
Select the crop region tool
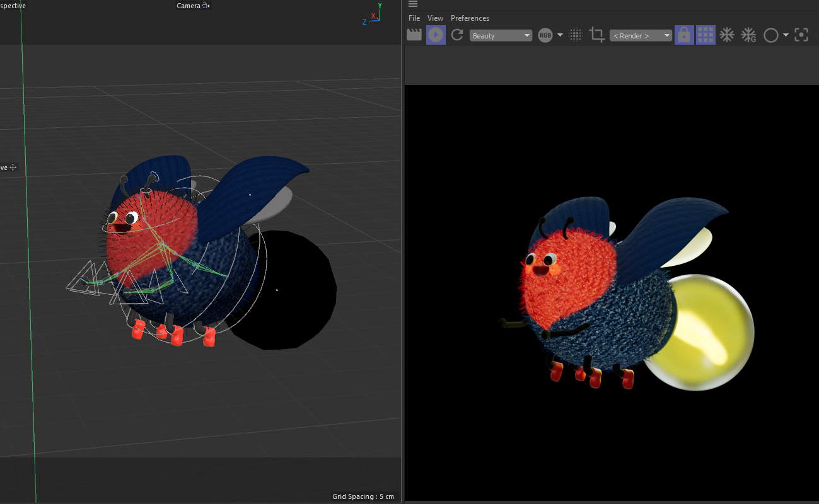coord(596,35)
